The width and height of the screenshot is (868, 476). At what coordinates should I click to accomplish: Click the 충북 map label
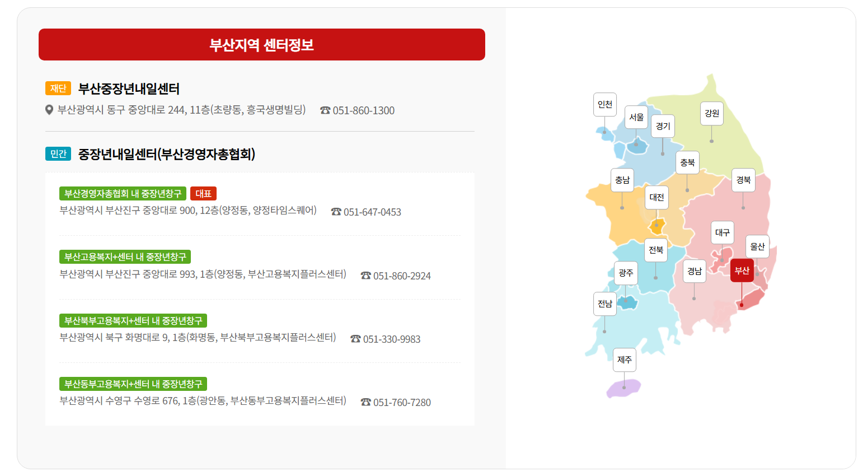tap(687, 163)
